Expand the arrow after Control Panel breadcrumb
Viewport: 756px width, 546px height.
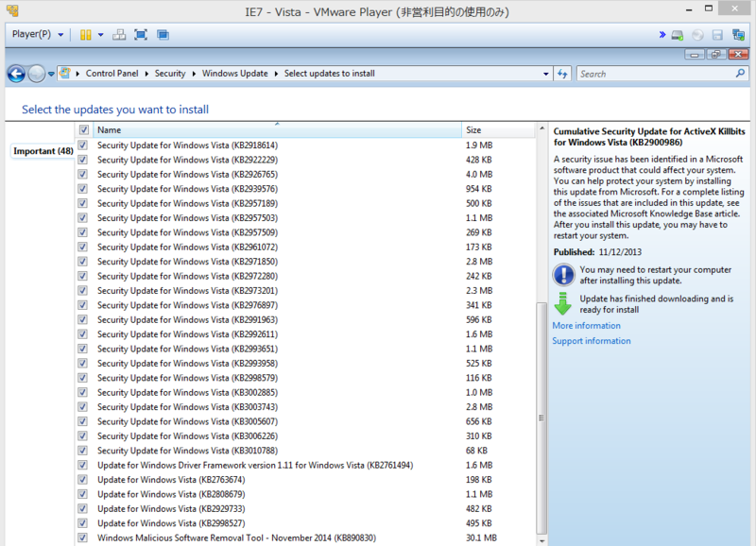point(146,74)
